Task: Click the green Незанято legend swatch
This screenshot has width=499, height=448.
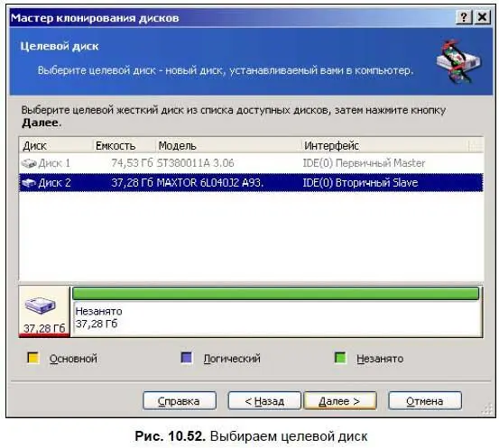Action: pos(340,357)
